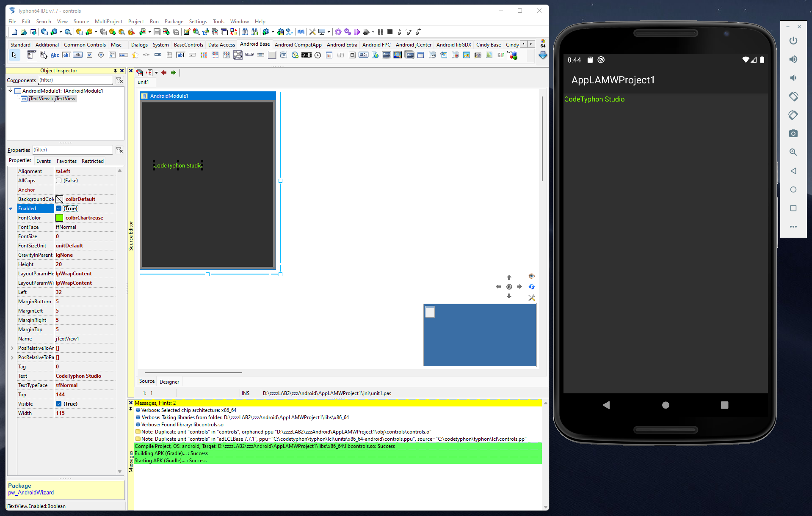Select the switch toggle component in palette
812x516 pixels.
[x=340, y=55]
